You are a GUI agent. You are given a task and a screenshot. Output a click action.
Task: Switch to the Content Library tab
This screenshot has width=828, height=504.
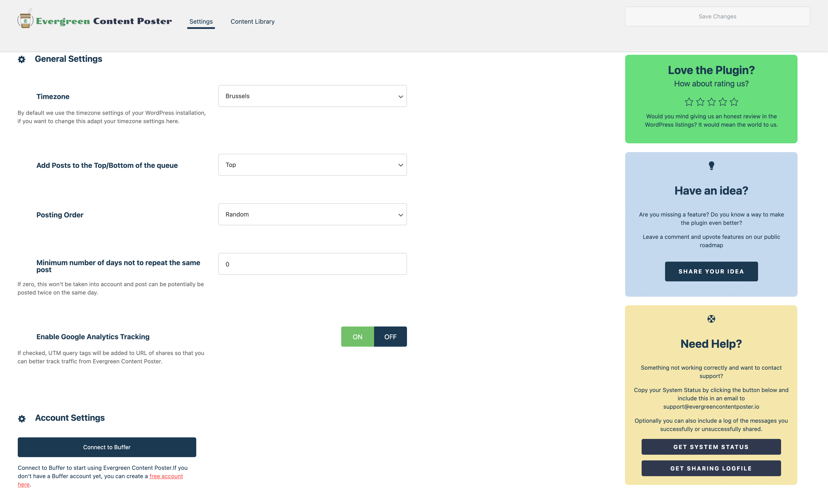click(253, 21)
